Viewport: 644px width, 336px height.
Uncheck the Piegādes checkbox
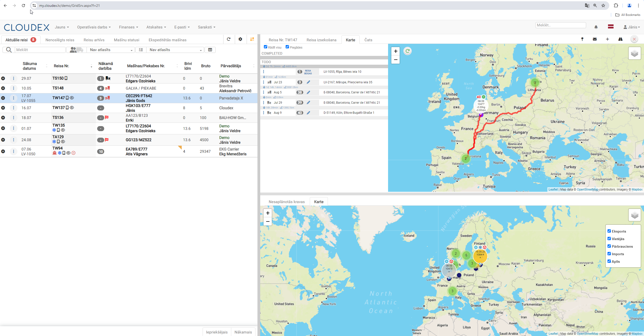coord(287,47)
